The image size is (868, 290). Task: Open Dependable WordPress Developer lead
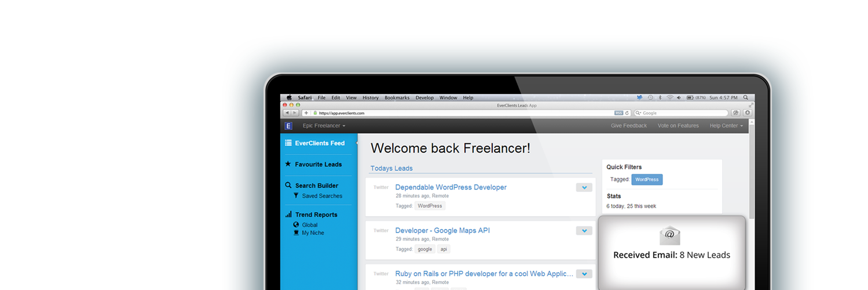click(x=451, y=187)
